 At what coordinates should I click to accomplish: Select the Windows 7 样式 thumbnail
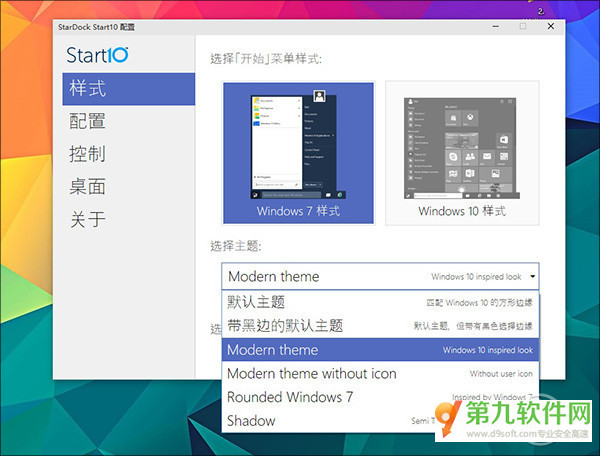tap(298, 153)
